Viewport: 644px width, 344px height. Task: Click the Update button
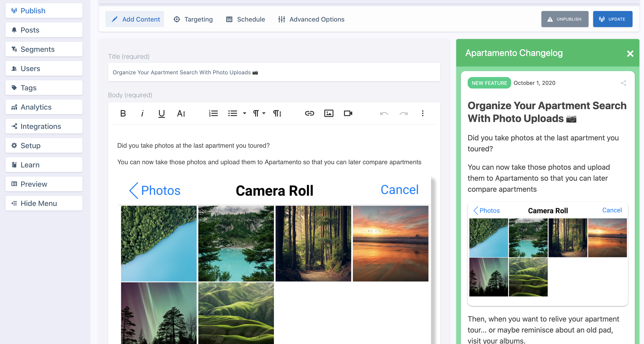coord(612,19)
